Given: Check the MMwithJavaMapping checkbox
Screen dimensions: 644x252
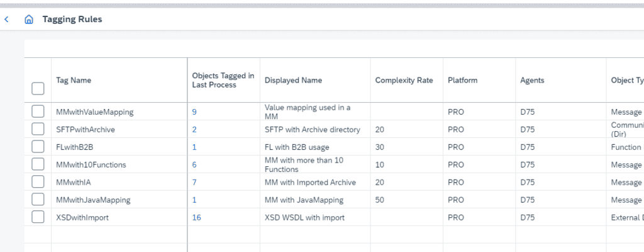Looking at the screenshot, I should click(x=38, y=200).
